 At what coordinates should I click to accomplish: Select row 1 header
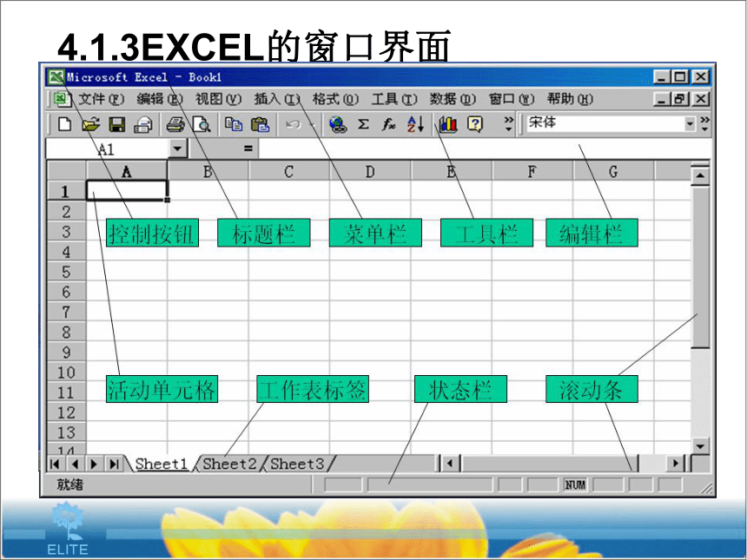click(x=66, y=191)
